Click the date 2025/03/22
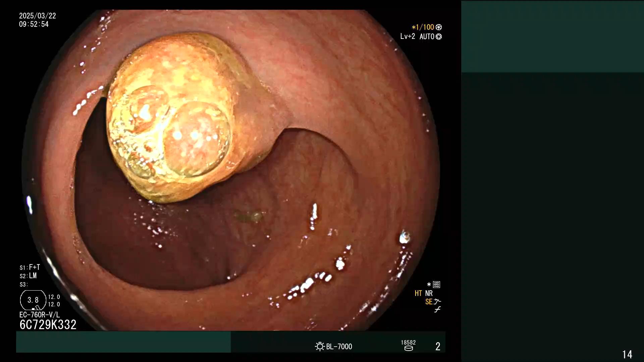Image resolution: width=644 pixels, height=362 pixels. click(x=38, y=16)
